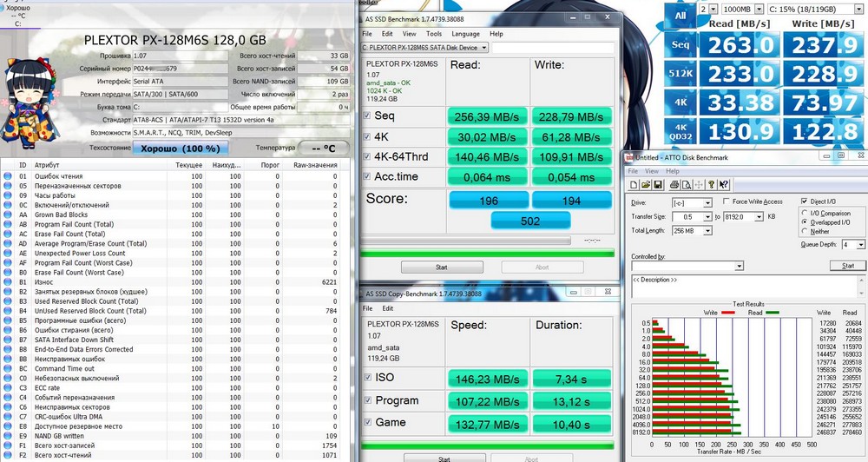868x462 pixels.
Task: Click the blue status orb beside Износ row
Action: tap(8, 282)
